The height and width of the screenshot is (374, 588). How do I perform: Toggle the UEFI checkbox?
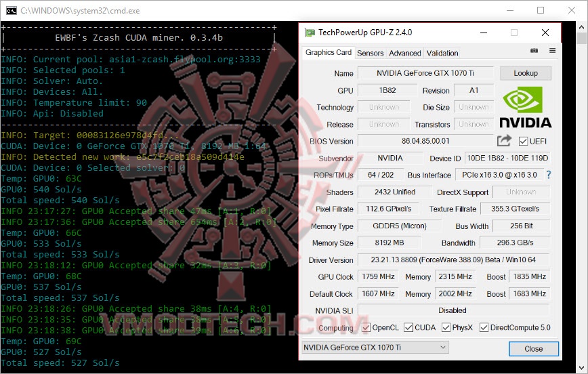point(523,142)
